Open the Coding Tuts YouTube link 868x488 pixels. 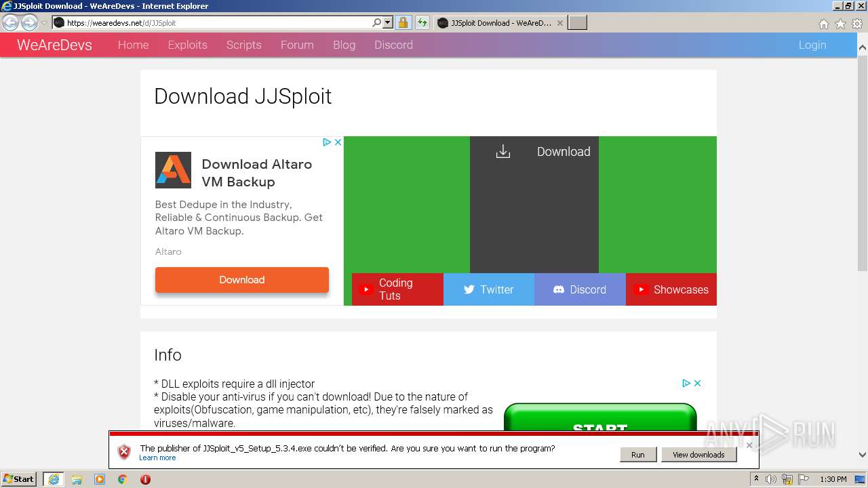[x=397, y=289]
